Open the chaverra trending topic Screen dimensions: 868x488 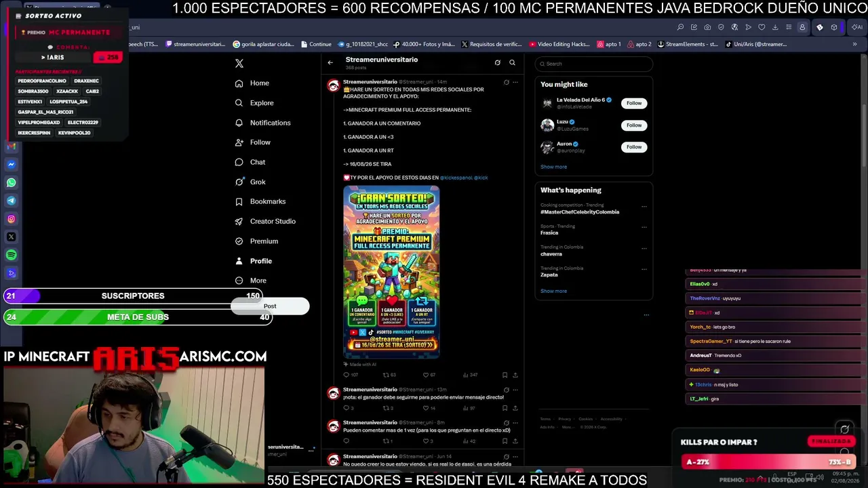pyautogui.click(x=551, y=254)
